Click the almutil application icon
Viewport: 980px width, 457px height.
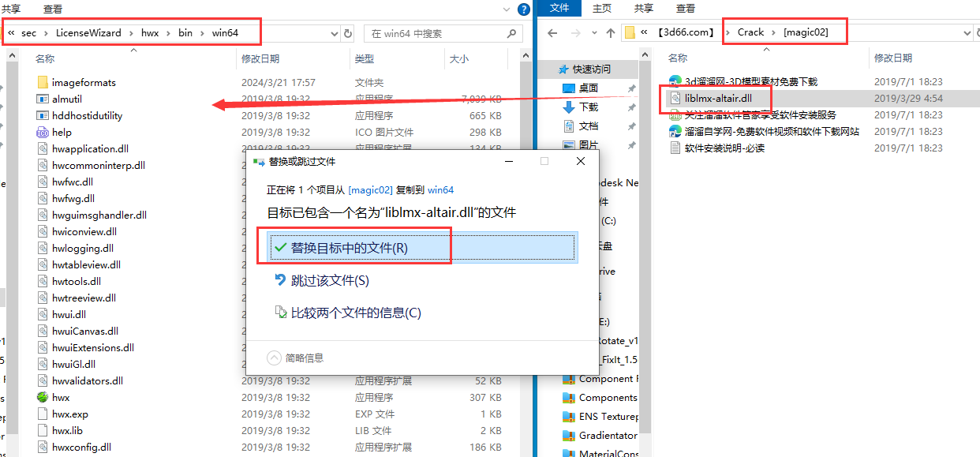click(x=43, y=99)
